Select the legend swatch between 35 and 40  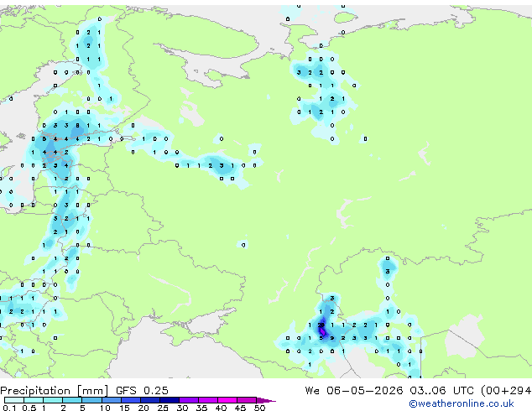pos(208,400)
